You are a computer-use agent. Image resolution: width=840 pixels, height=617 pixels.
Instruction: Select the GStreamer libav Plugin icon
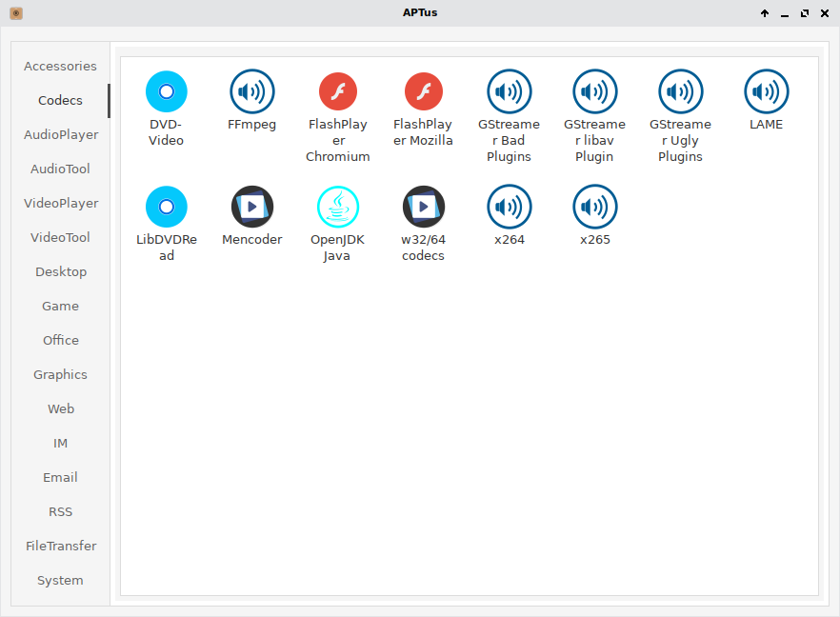(594, 91)
